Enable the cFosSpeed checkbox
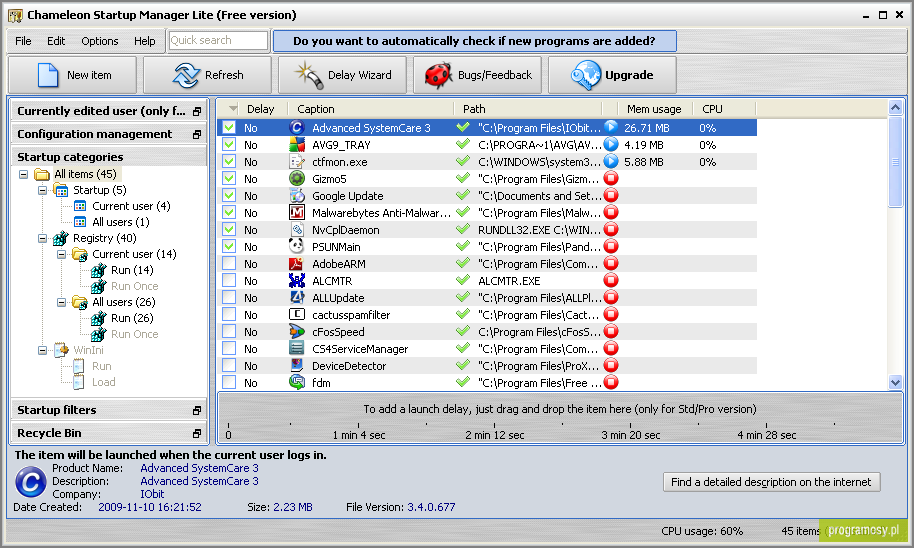Image resolution: width=914 pixels, height=548 pixels. click(x=229, y=332)
